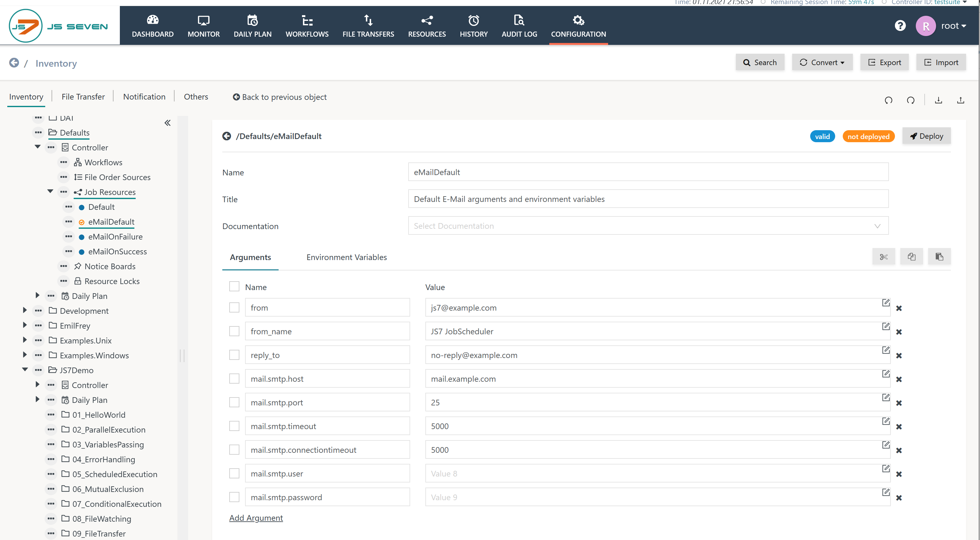Image resolution: width=980 pixels, height=540 pixels.
Task: Click the Import button
Action: [x=941, y=62]
